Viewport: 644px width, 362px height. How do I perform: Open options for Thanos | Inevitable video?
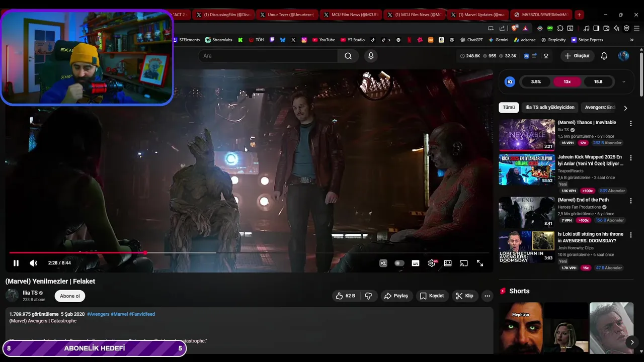630,123
